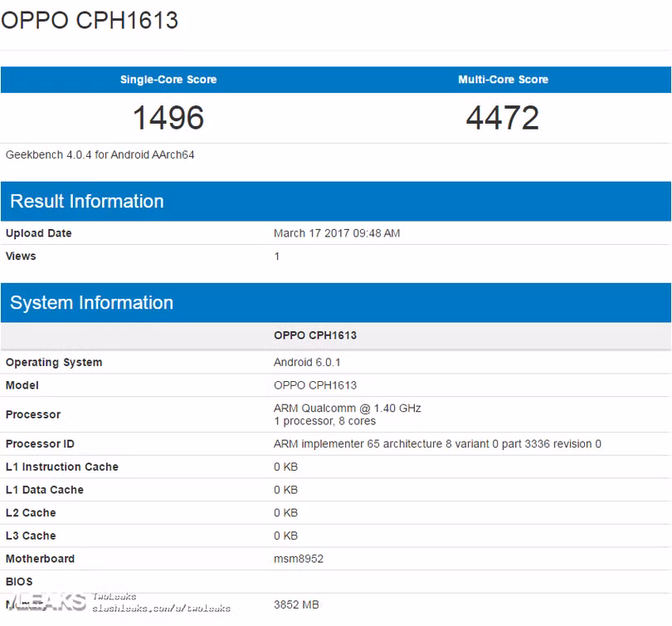This screenshot has height=626, width=672.
Task: Click the slashleaks.com/u/twoleaks watermark link
Action: click(x=161, y=609)
